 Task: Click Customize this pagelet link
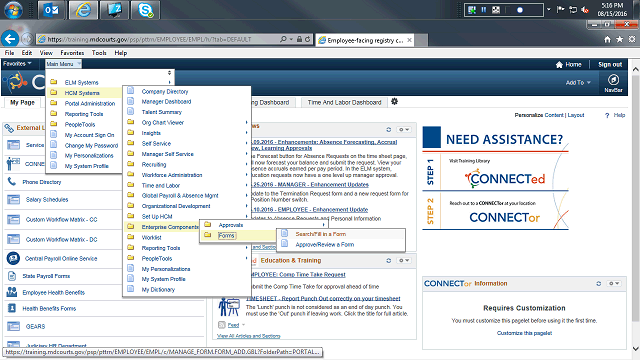point(524,333)
